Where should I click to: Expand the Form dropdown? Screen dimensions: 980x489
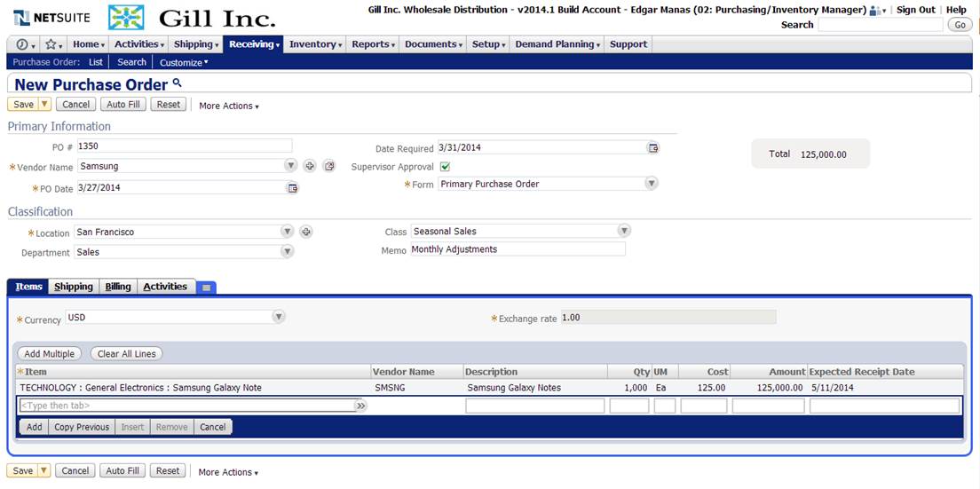652,184
